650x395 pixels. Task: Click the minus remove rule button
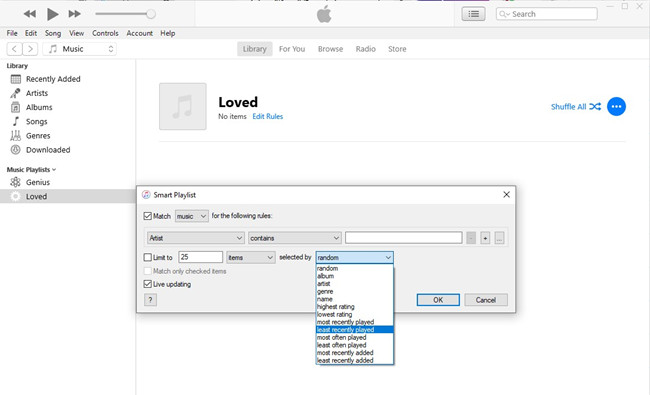point(471,238)
